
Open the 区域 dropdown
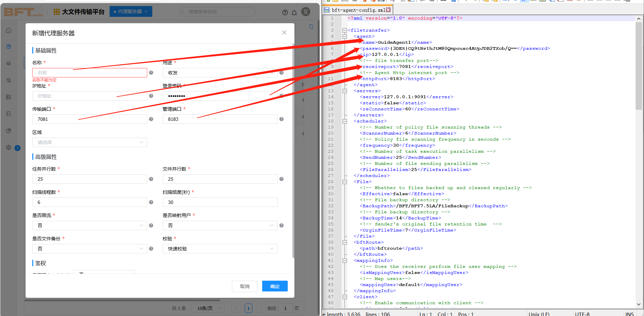pos(89,142)
